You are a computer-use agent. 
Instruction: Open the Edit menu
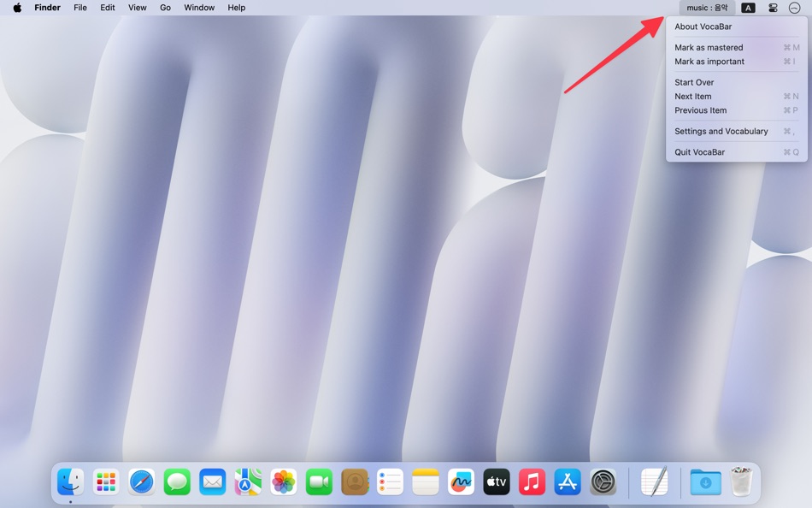[108, 8]
